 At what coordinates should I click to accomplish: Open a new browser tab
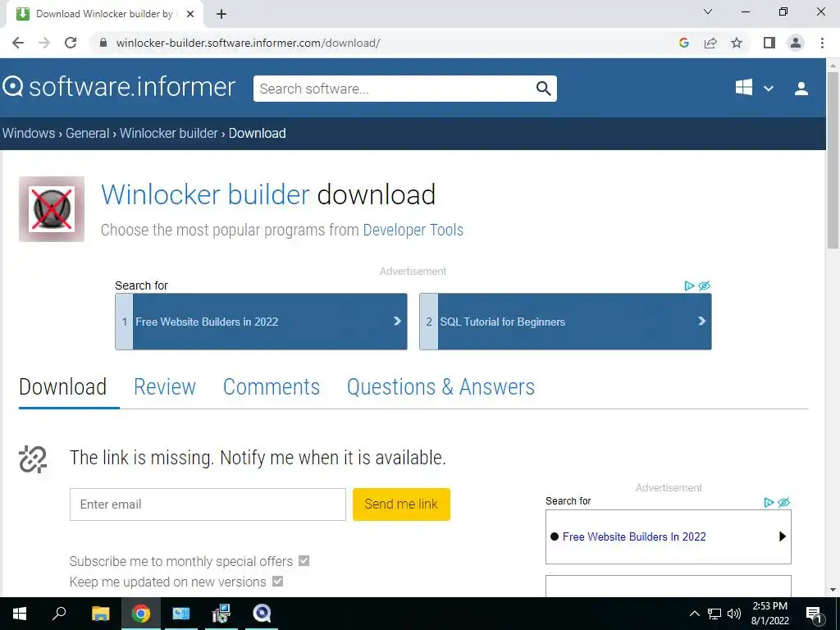(x=221, y=15)
